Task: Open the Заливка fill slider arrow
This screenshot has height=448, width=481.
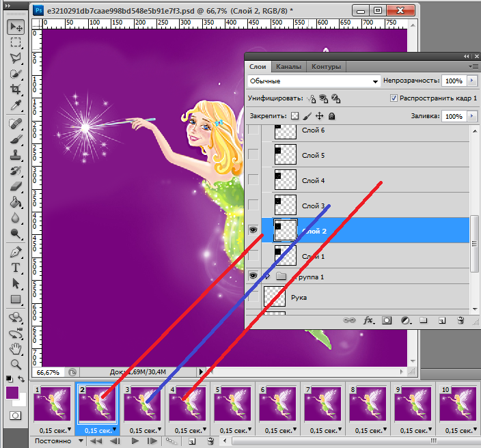Action: 472,116
